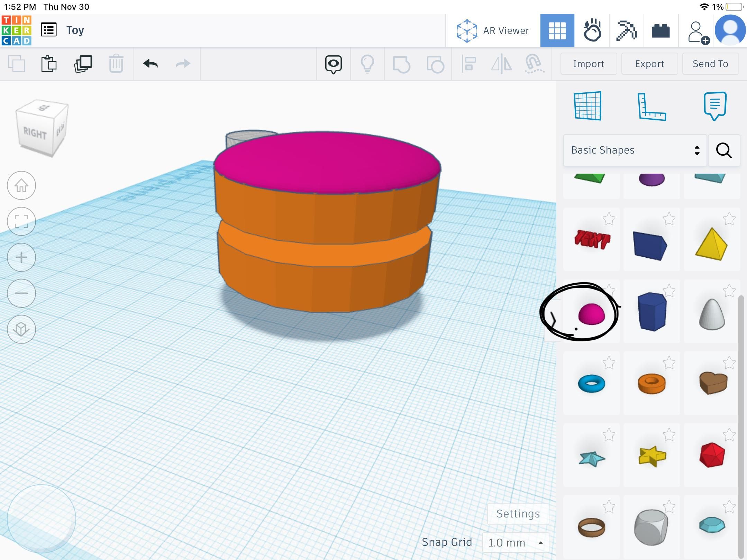Viewport: 747px width, 560px height.
Task: Undo the last action
Action: 150,64
